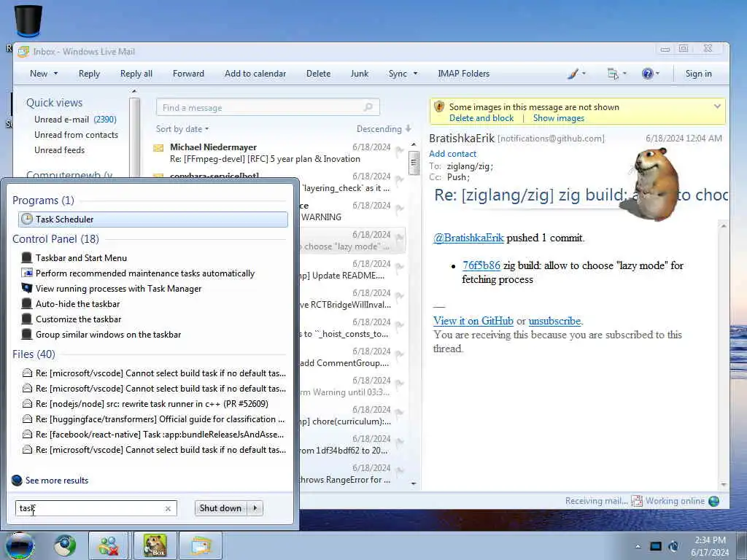Click Show images link
This screenshot has width=747, height=560.
[558, 118]
